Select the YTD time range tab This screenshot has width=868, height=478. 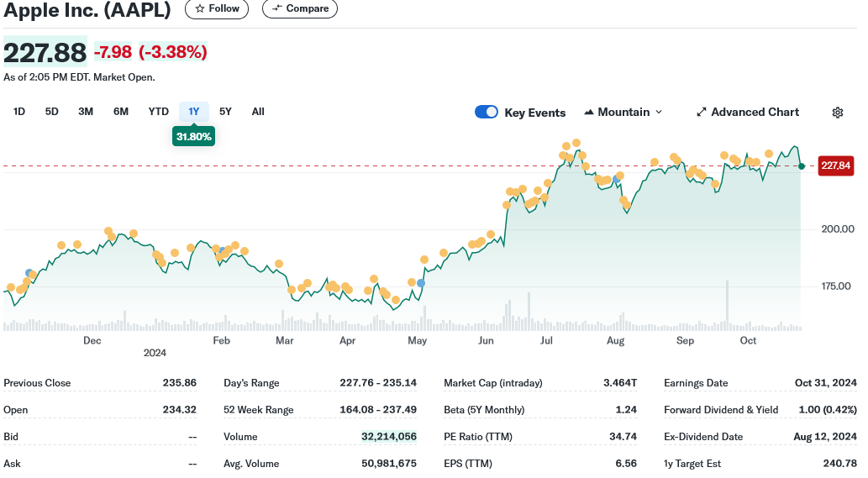coord(158,112)
